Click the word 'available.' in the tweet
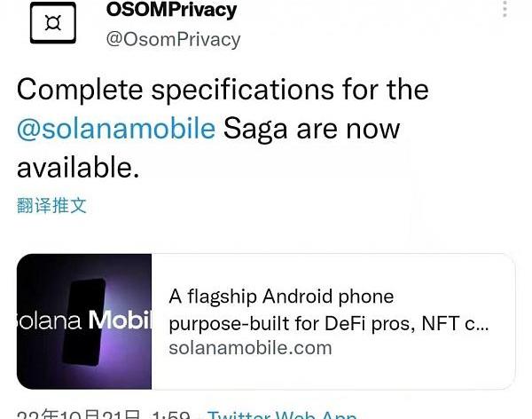532x419 pixels. [x=78, y=167]
